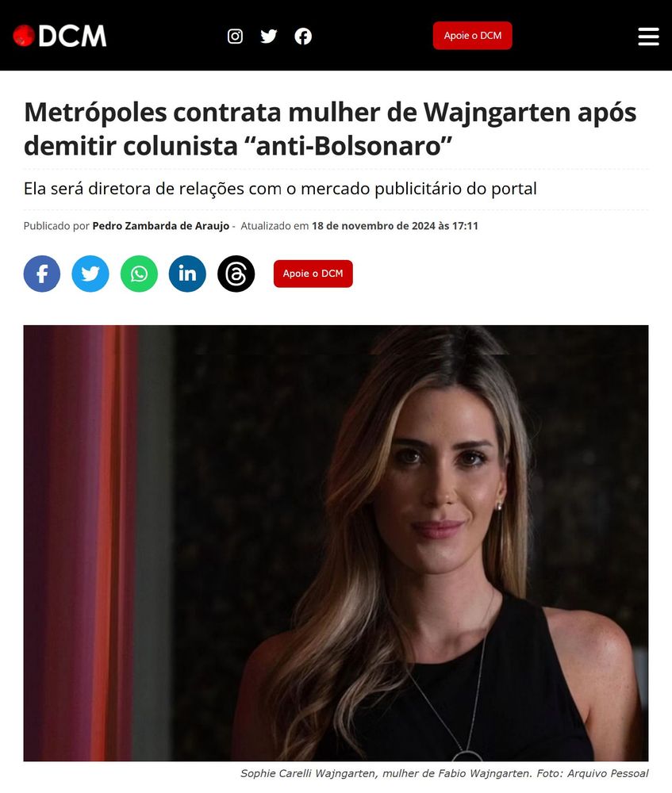
Task: Click the header Apoie o DCM button
Action: [x=472, y=36]
